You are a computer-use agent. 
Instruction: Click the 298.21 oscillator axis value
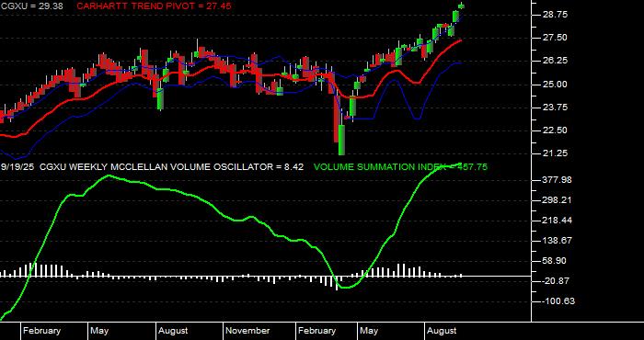(557, 200)
